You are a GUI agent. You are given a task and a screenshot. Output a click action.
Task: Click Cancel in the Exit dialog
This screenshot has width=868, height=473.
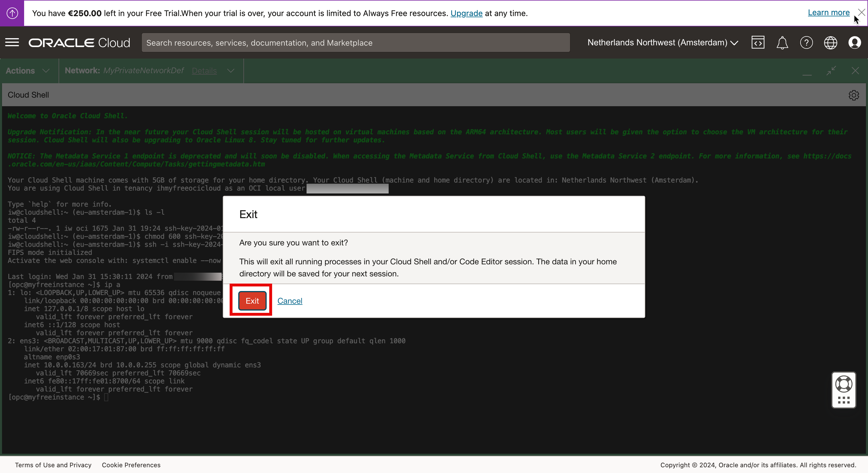(x=289, y=301)
